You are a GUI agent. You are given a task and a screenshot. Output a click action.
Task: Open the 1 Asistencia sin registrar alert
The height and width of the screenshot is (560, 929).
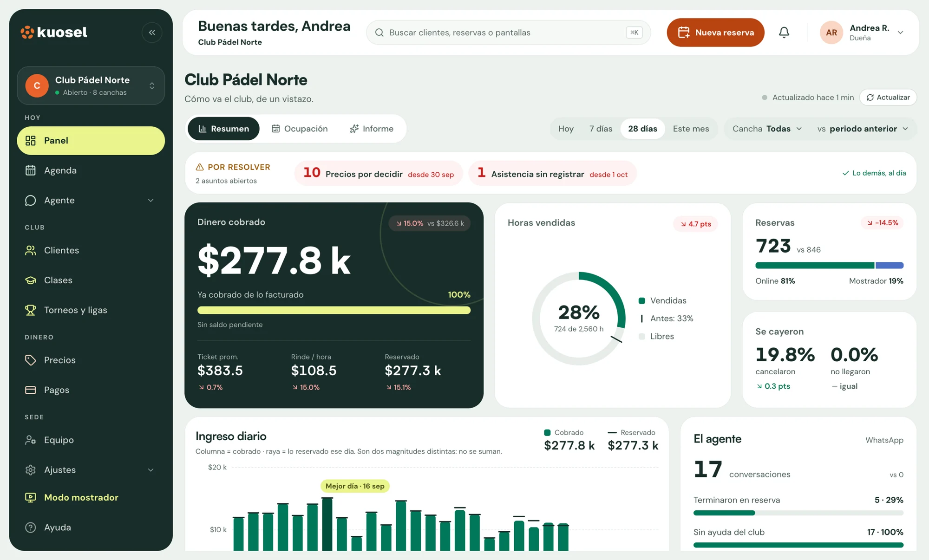[552, 173]
